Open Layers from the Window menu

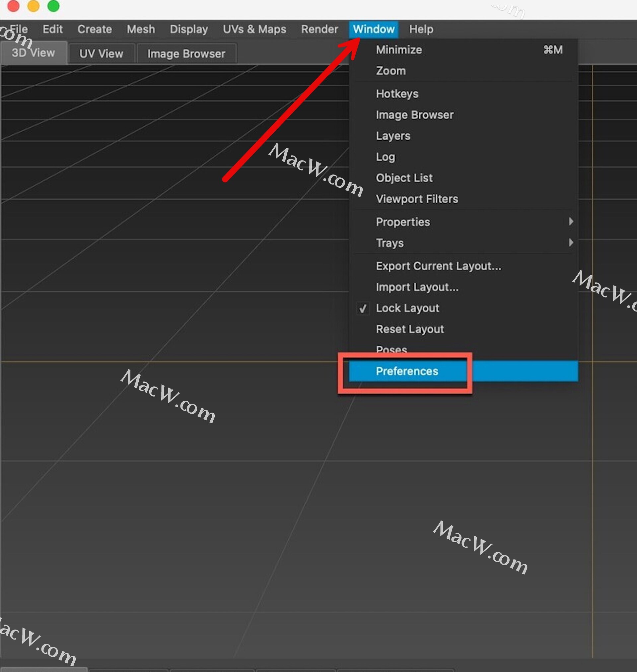464,136
